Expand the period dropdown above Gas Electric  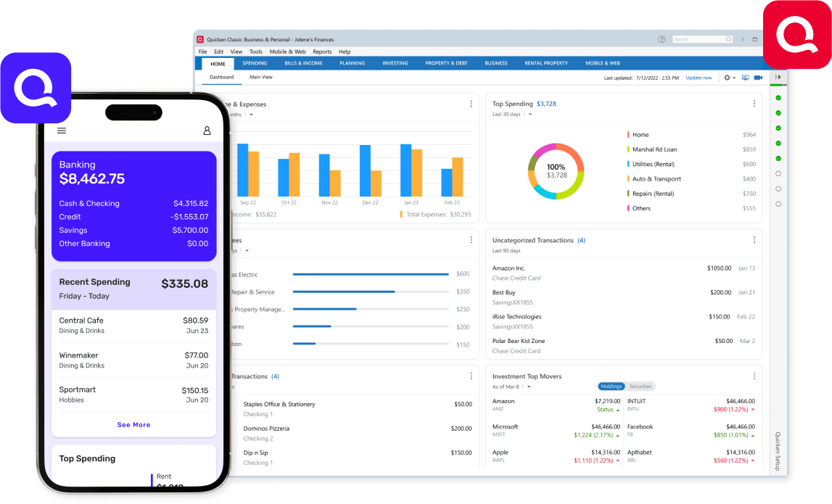coord(247,250)
